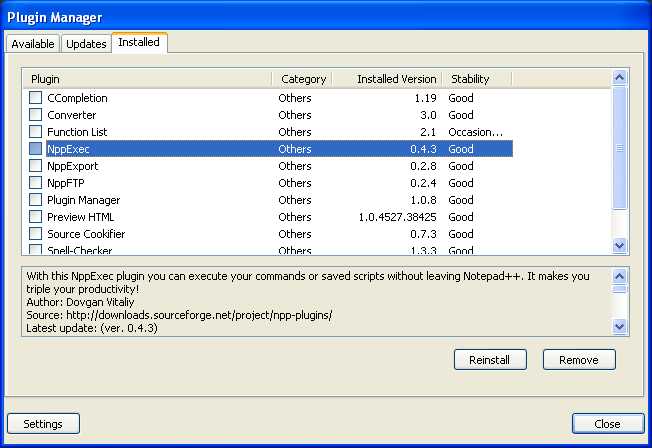Select the Source Cookifier plugin name
Screen dimensions: 652x448
86,234
